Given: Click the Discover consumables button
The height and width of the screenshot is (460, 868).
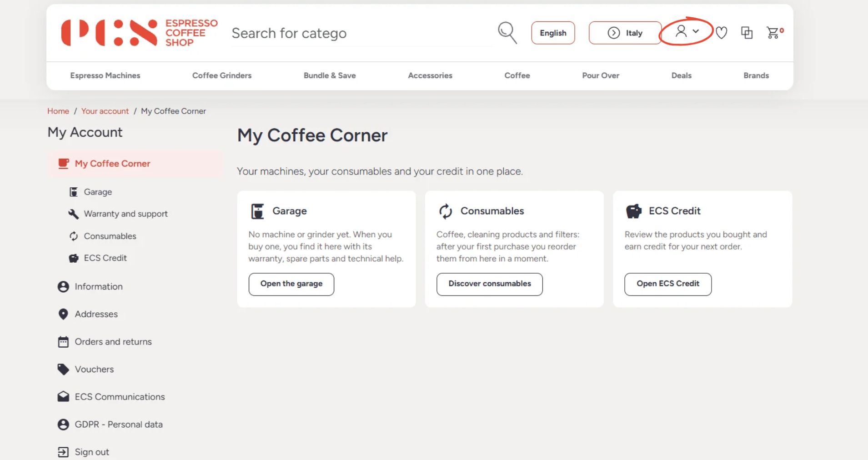Looking at the screenshot, I should (490, 284).
